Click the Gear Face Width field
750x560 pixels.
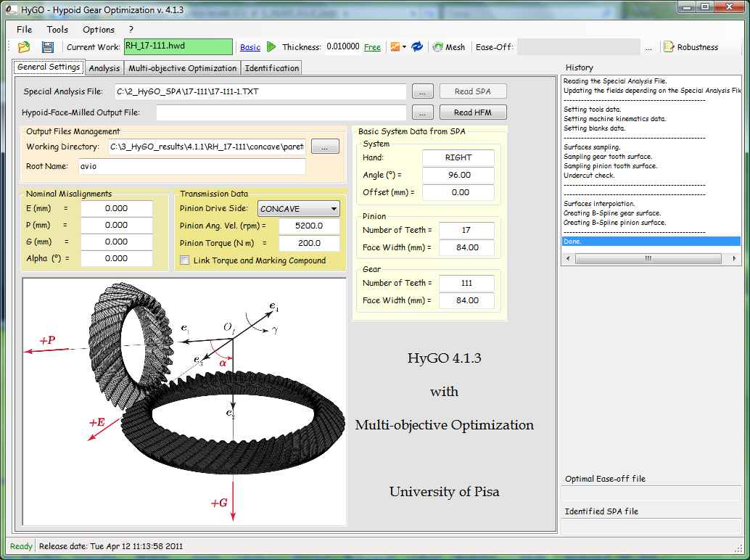[466, 300]
